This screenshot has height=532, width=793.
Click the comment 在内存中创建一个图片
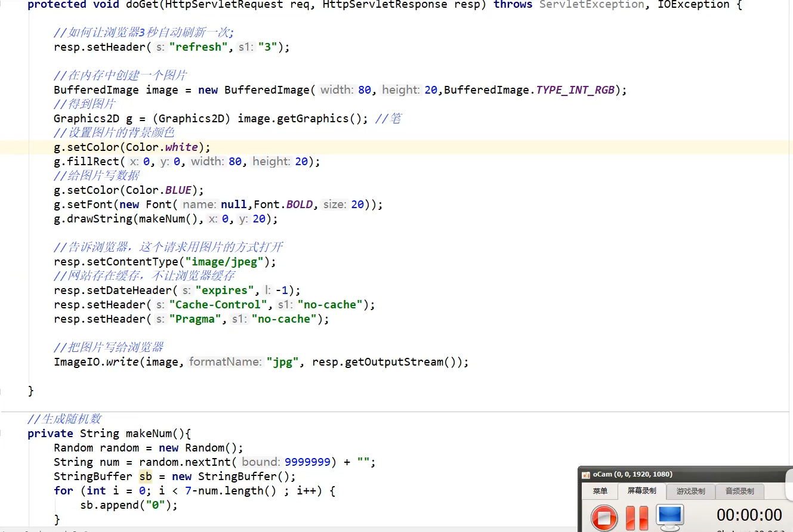[x=121, y=76]
